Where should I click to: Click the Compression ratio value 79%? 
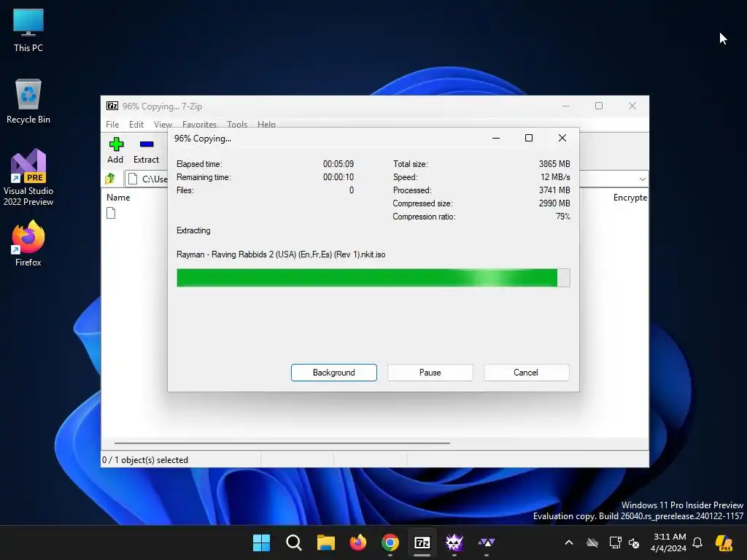click(563, 216)
